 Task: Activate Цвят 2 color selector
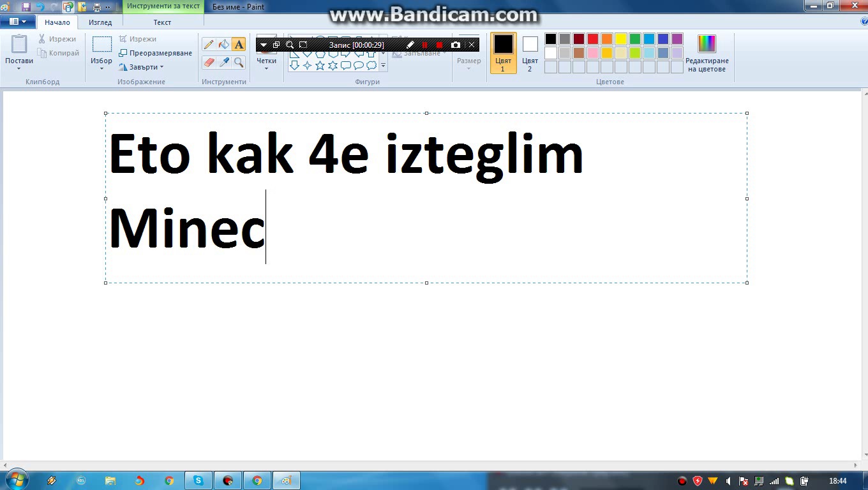click(x=530, y=53)
